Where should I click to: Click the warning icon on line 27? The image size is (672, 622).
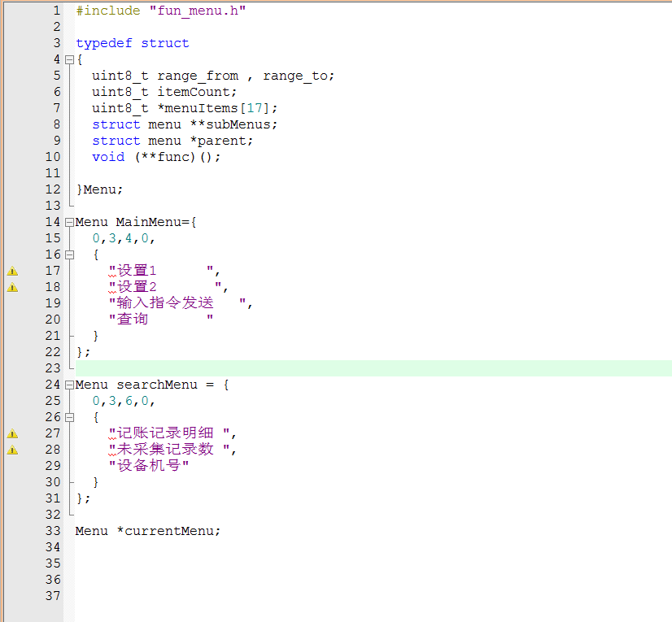[12, 433]
